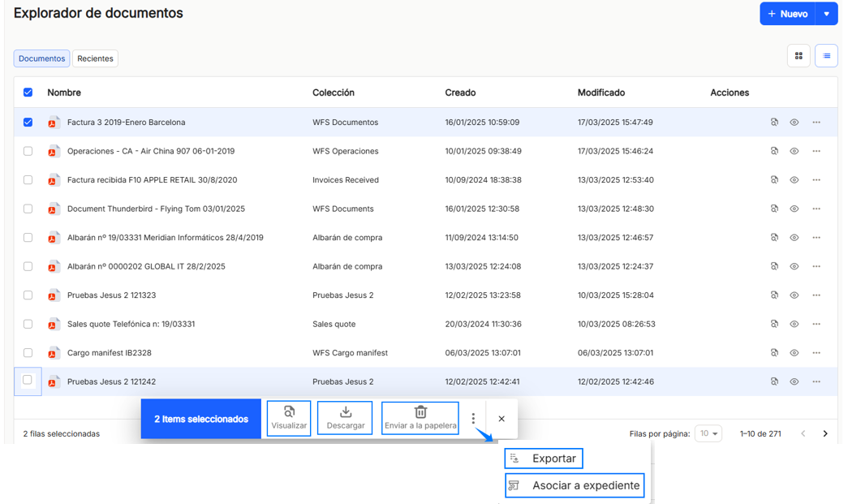Go to the previous page of results
This screenshot has width=848, height=504.
click(x=803, y=433)
